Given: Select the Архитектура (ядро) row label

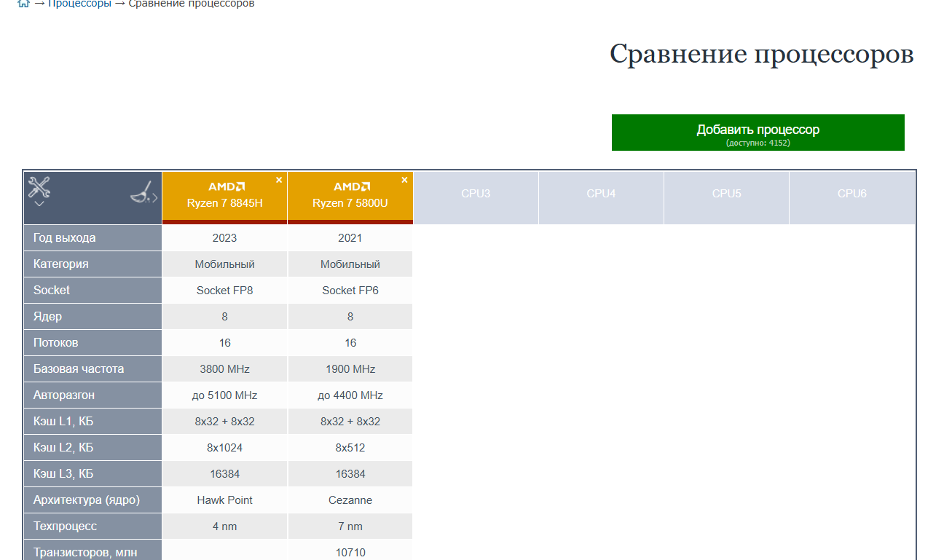Looking at the screenshot, I should [x=93, y=500].
